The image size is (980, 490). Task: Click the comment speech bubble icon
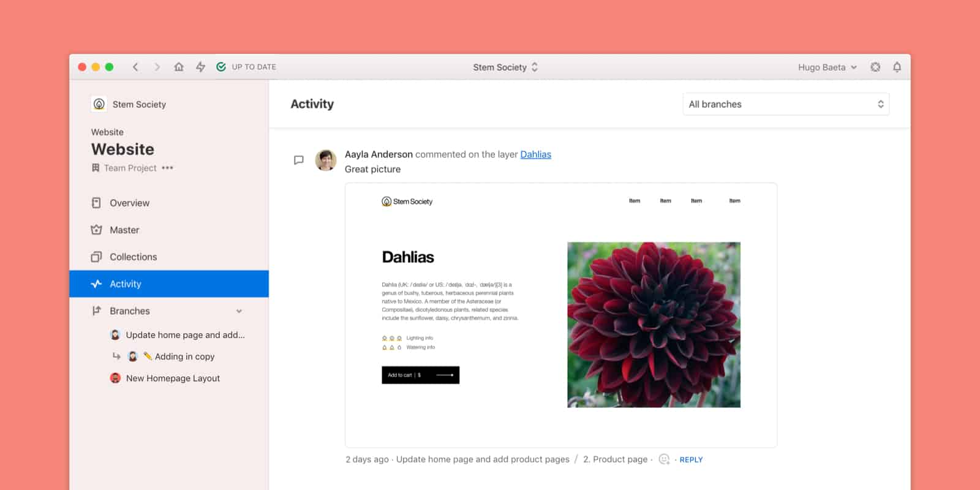pyautogui.click(x=299, y=160)
